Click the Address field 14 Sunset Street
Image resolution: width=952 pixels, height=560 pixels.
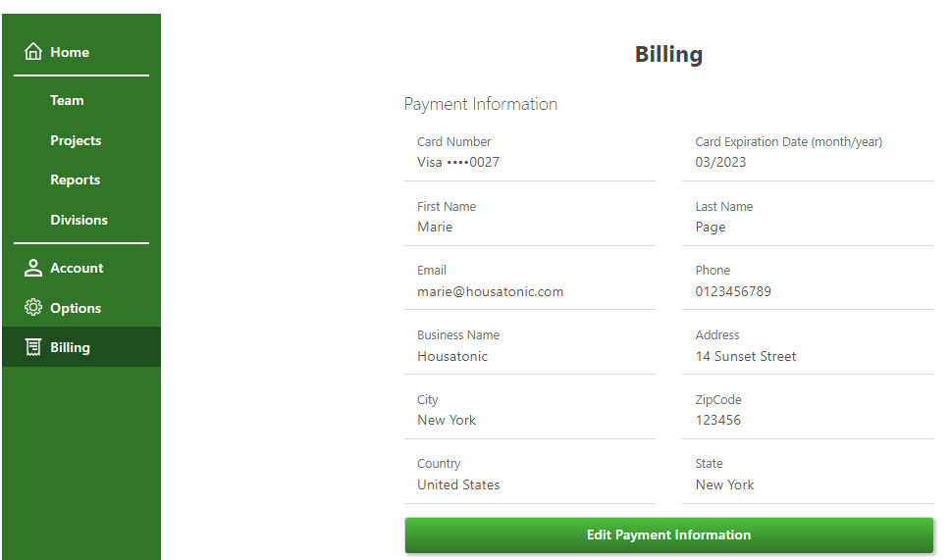pyautogui.click(x=808, y=346)
